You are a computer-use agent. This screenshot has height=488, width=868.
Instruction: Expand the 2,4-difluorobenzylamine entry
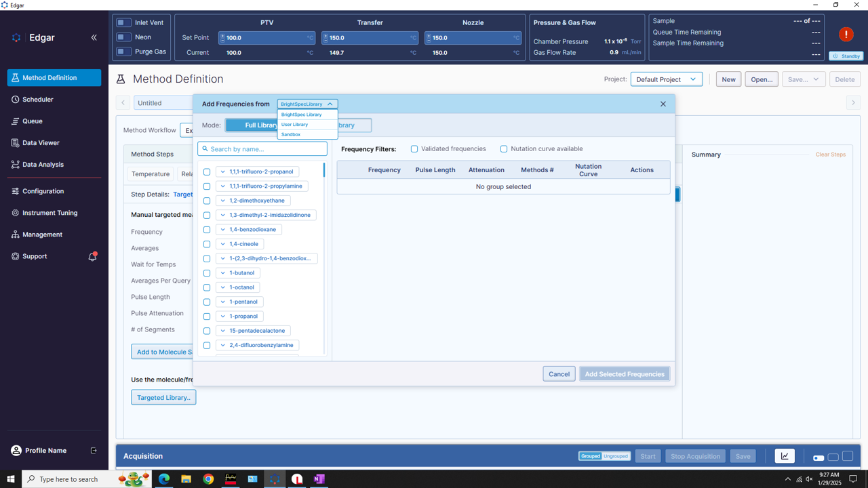(x=222, y=345)
